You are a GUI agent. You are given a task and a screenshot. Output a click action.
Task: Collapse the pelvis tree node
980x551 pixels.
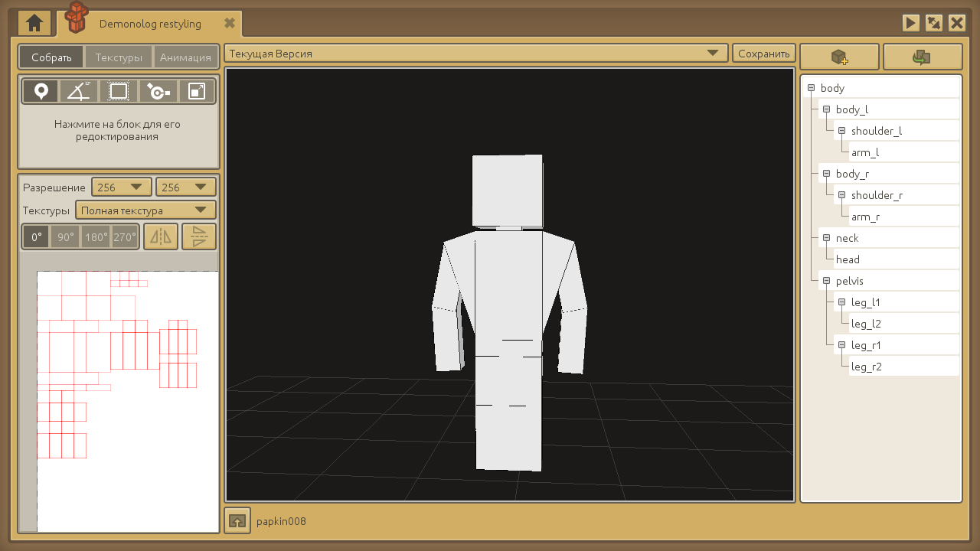coord(826,281)
